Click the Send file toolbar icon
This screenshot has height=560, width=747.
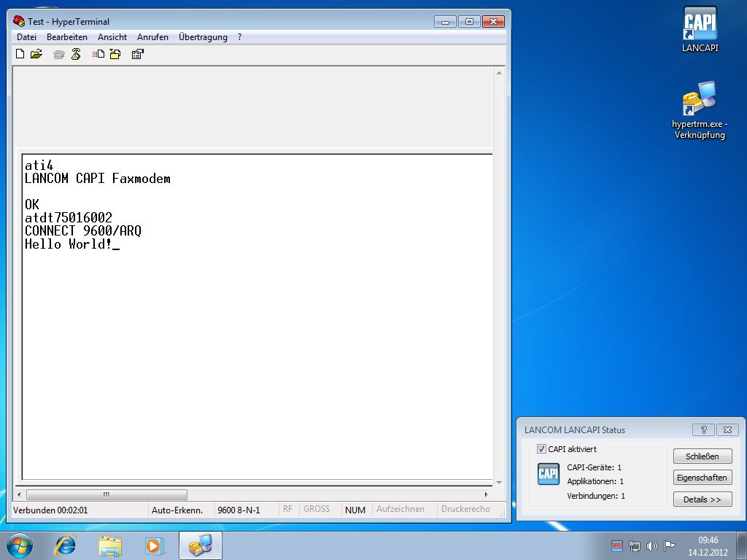click(98, 54)
